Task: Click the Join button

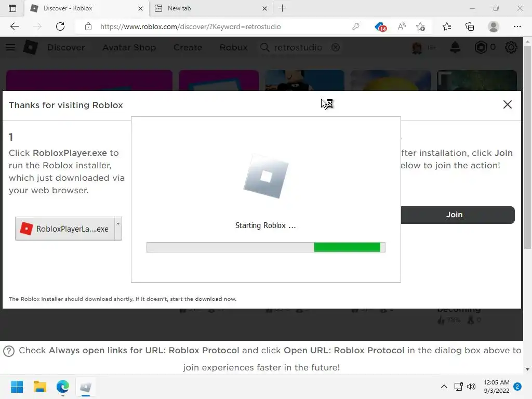Action: (458, 215)
